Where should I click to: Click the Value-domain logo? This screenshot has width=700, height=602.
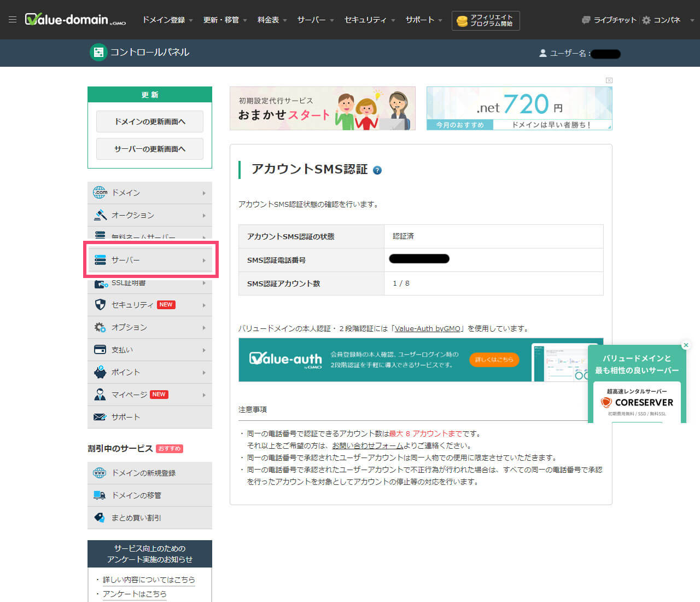pyautogui.click(x=75, y=20)
